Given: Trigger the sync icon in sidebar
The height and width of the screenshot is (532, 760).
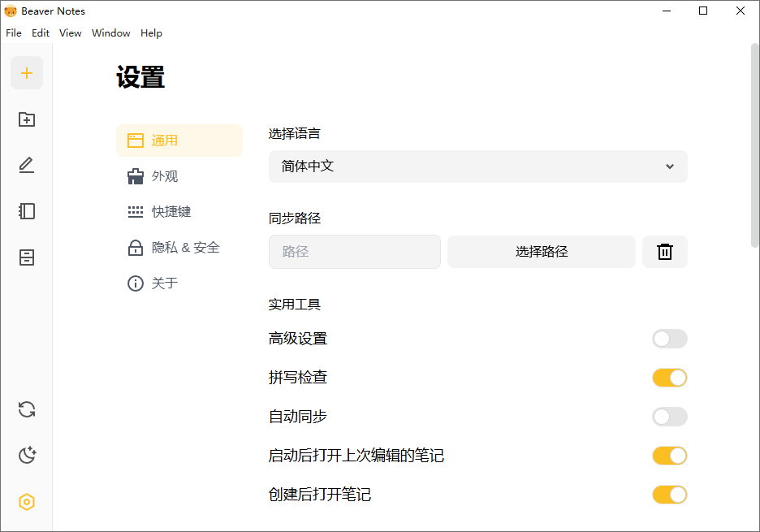Looking at the screenshot, I should pos(27,409).
